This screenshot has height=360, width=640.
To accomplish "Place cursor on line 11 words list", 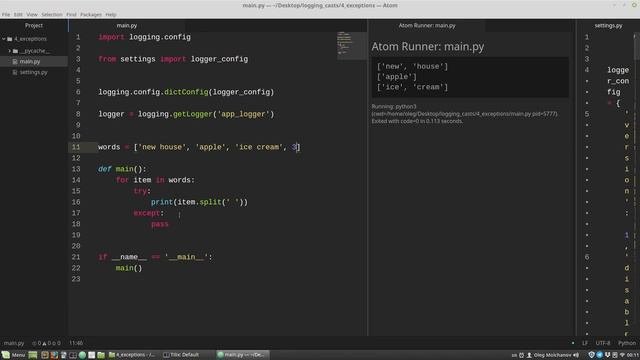I will click(199, 147).
